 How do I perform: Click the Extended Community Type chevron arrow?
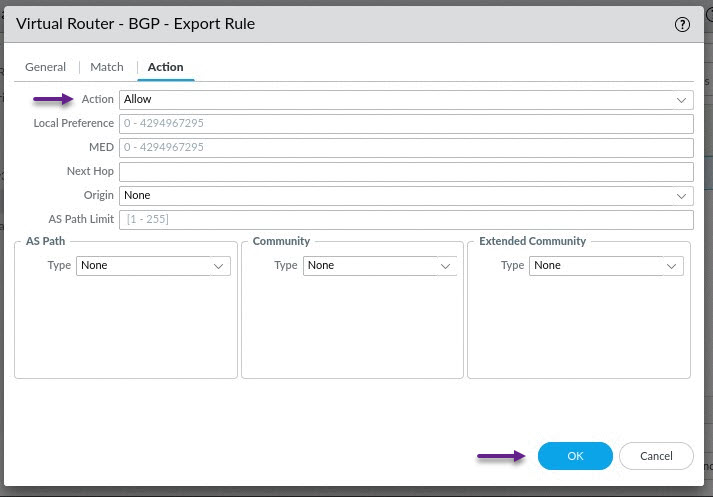[x=671, y=266]
